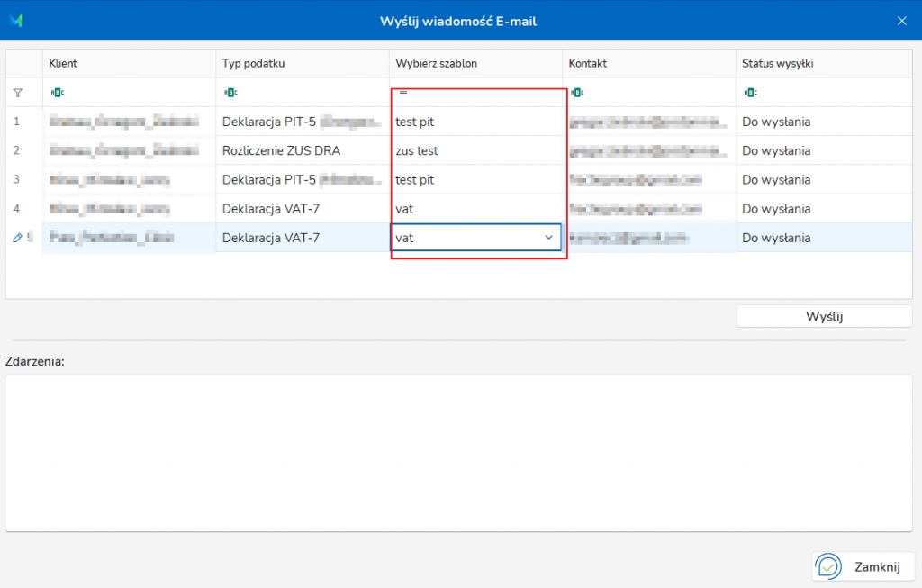Select template cell 'vat' in row 4

[475, 209]
